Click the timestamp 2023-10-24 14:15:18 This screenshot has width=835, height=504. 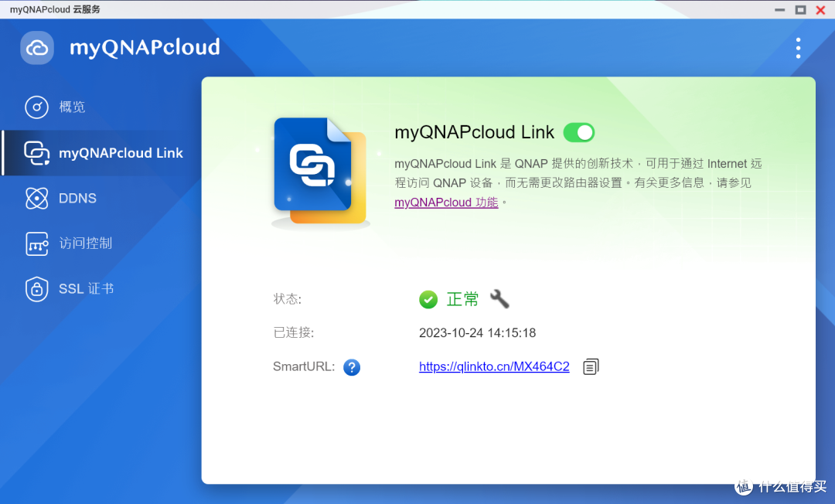click(x=477, y=333)
